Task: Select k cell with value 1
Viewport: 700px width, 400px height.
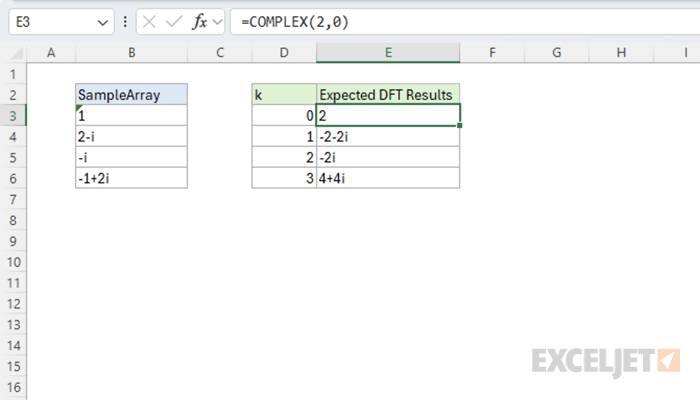Action: tap(284, 136)
